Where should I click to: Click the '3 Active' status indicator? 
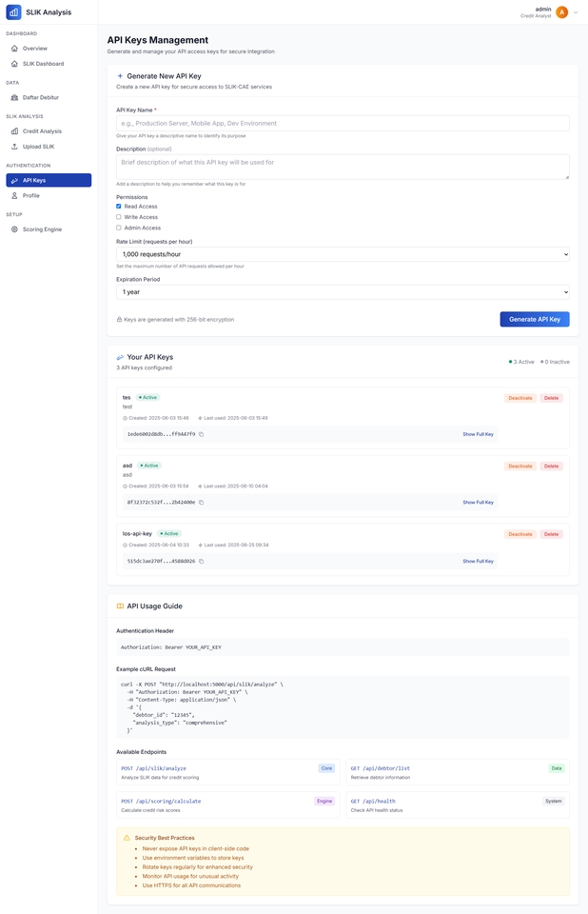coord(521,362)
